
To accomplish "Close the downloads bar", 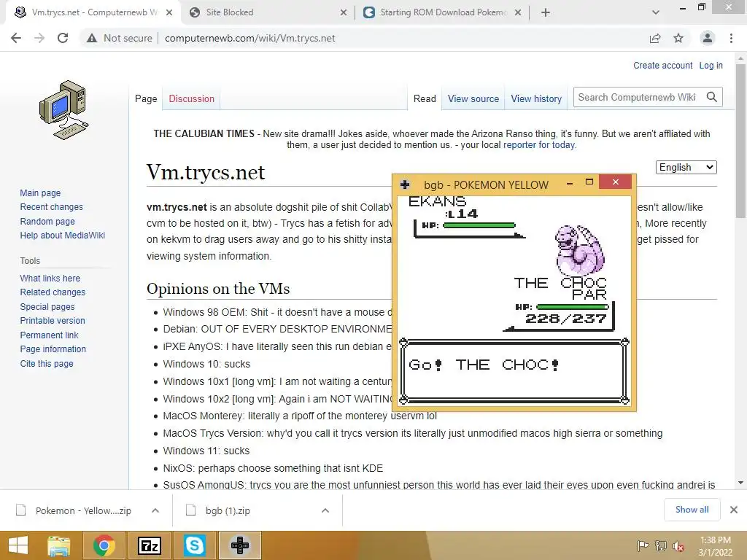I will click(734, 510).
